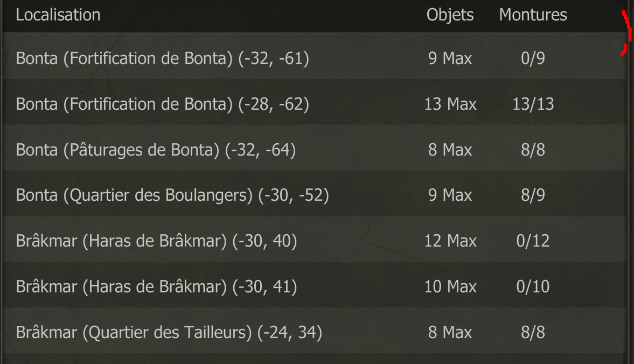Select Brâkmar Haras de Brâkmar (-30, 40)

tap(315, 239)
